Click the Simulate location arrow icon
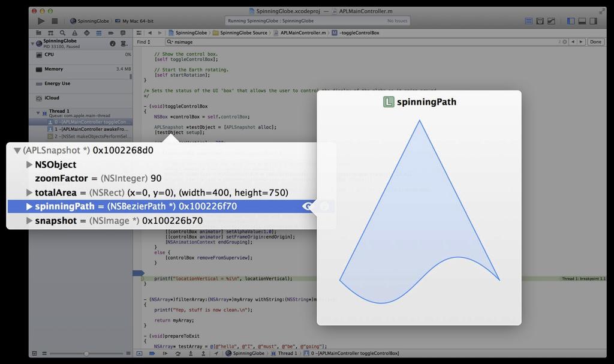 (x=216, y=353)
